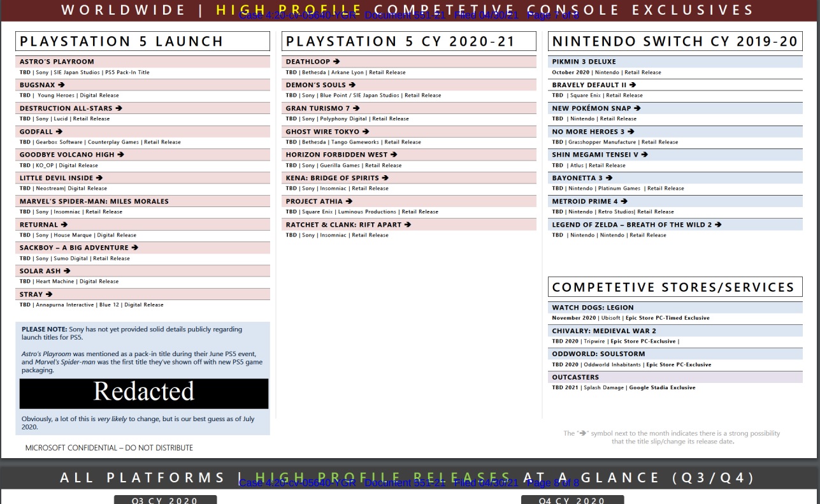Select the PROJECT ATHIA title row
820x504 pixels.
point(409,201)
